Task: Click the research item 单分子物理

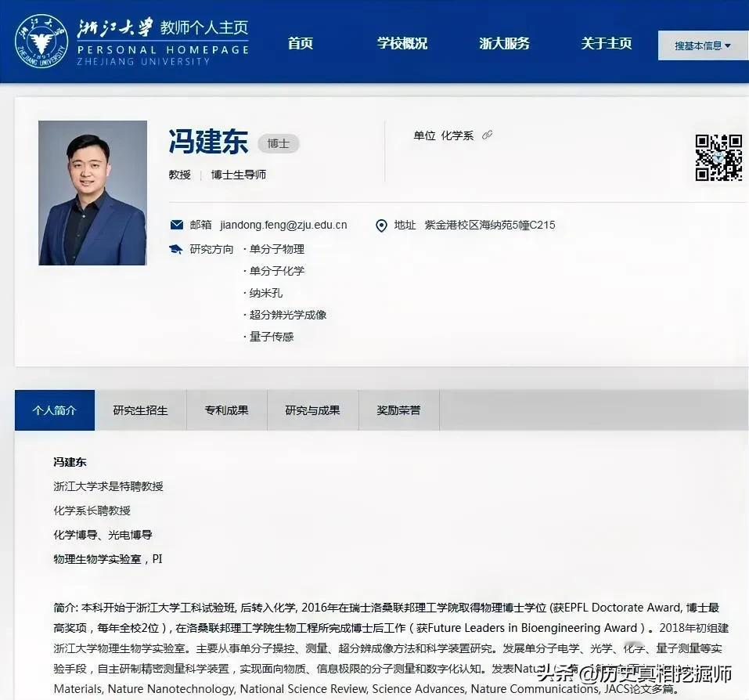Action: tap(276, 249)
